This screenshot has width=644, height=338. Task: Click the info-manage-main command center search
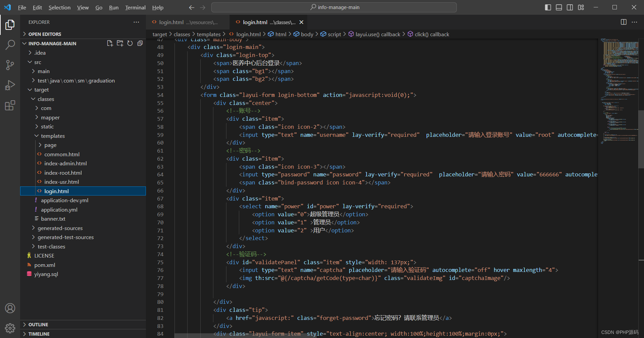(334, 7)
